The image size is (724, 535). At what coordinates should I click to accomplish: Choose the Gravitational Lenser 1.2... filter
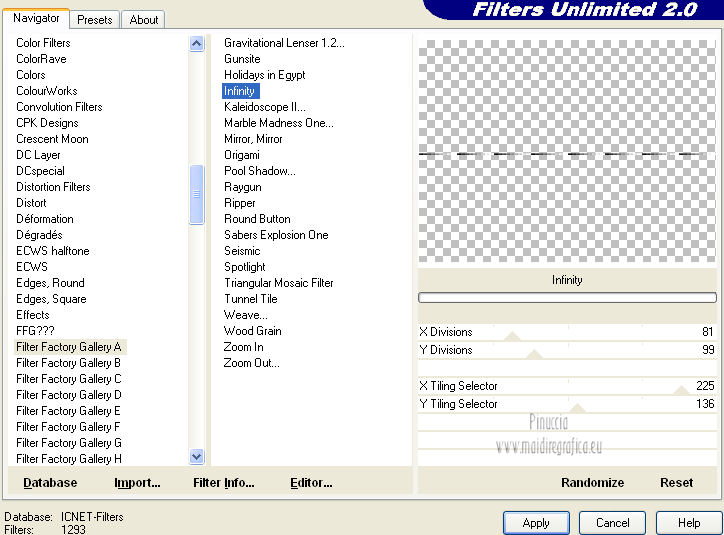coord(284,43)
